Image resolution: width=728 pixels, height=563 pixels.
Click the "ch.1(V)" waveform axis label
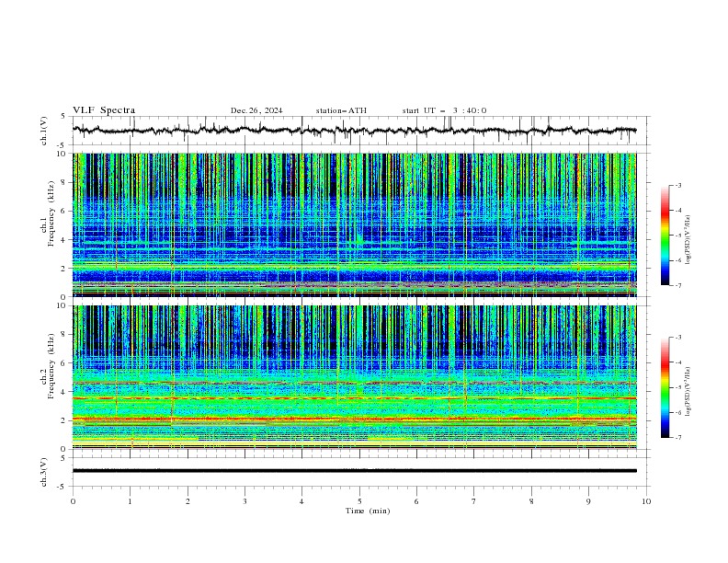tap(44, 131)
